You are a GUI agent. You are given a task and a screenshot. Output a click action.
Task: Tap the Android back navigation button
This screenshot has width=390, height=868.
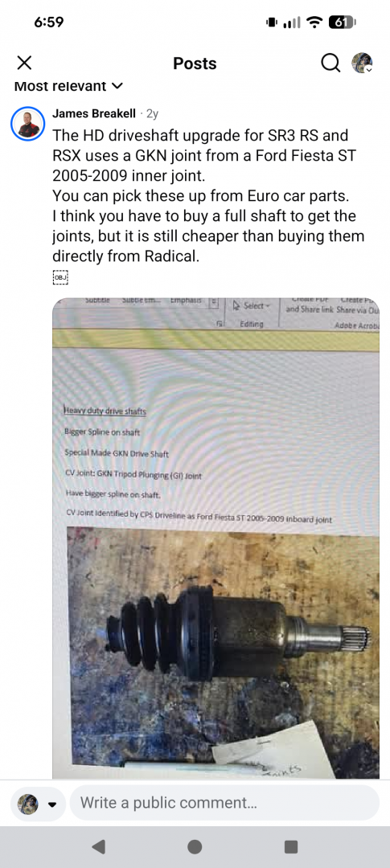(99, 846)
